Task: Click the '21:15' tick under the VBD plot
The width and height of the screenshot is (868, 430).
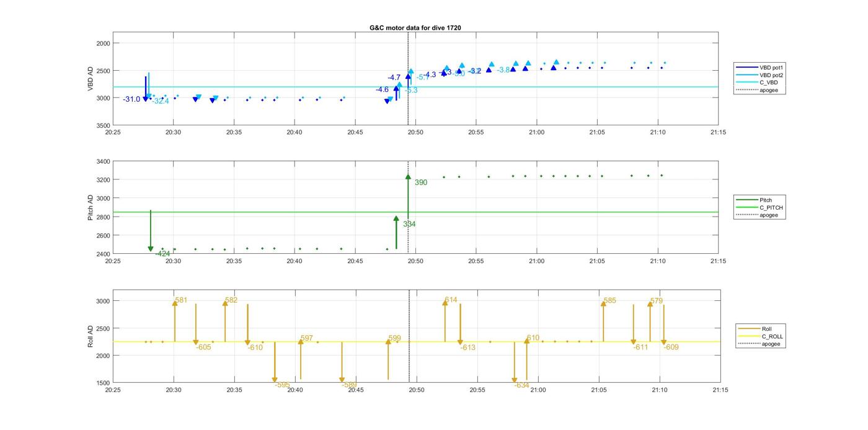Action: pyautogui.click(x=718, y=132)
